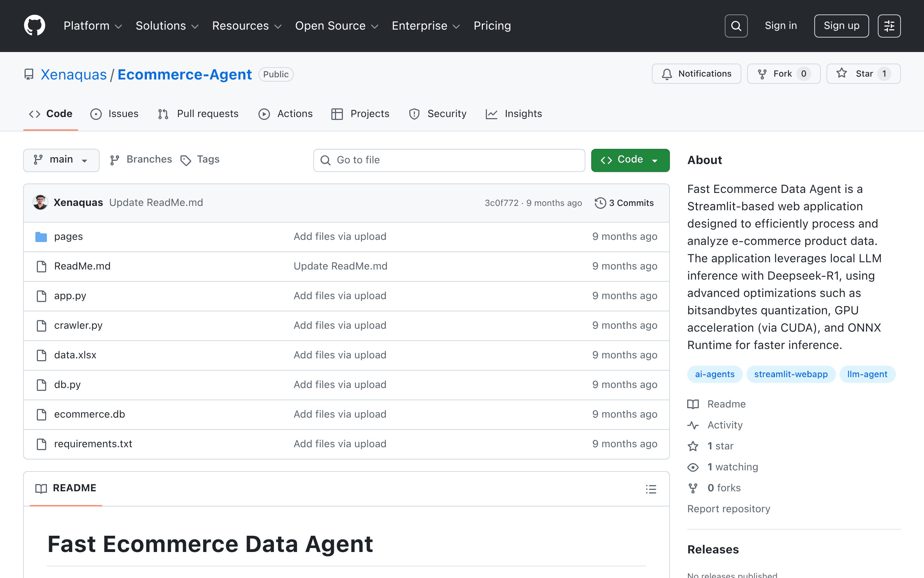Click the fork count badge 0
The height and width of the screenshot is (578, 924).
(x=803, y=74)
